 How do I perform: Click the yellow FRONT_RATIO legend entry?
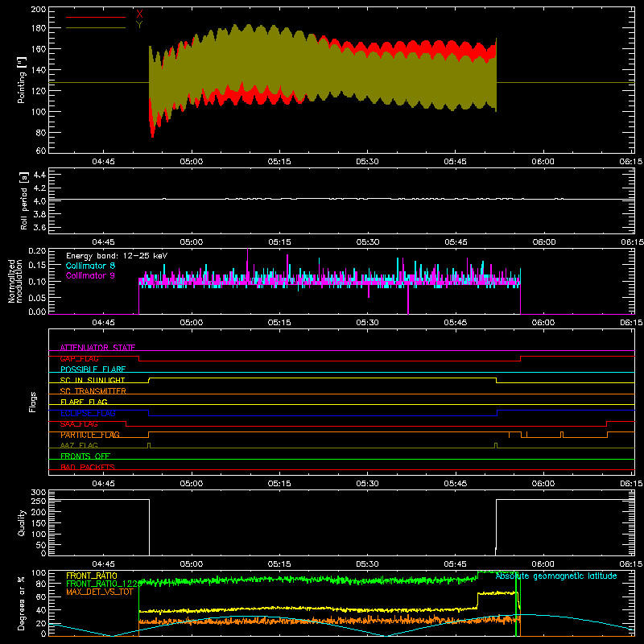coord(92,576)
